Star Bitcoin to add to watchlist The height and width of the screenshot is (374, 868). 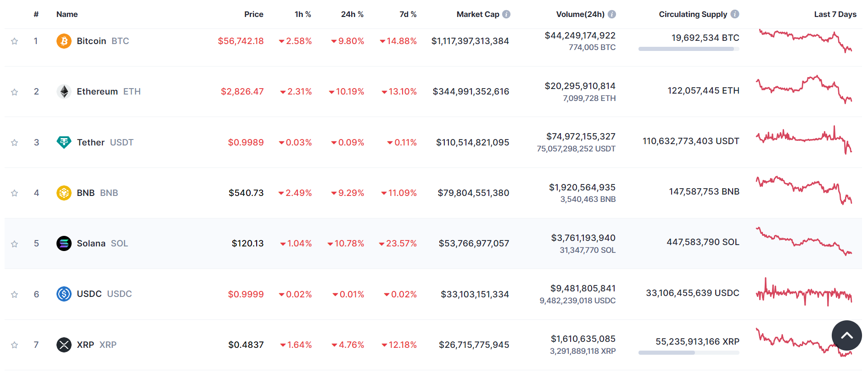(15, 41)
